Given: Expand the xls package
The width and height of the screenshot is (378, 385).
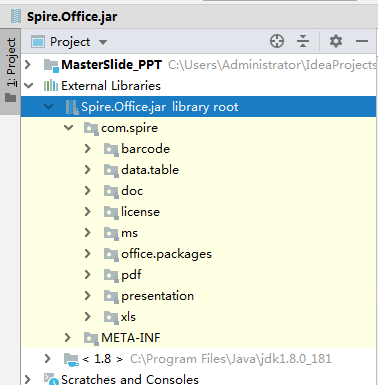Looking at the screenshot, I should coord(88,317).
